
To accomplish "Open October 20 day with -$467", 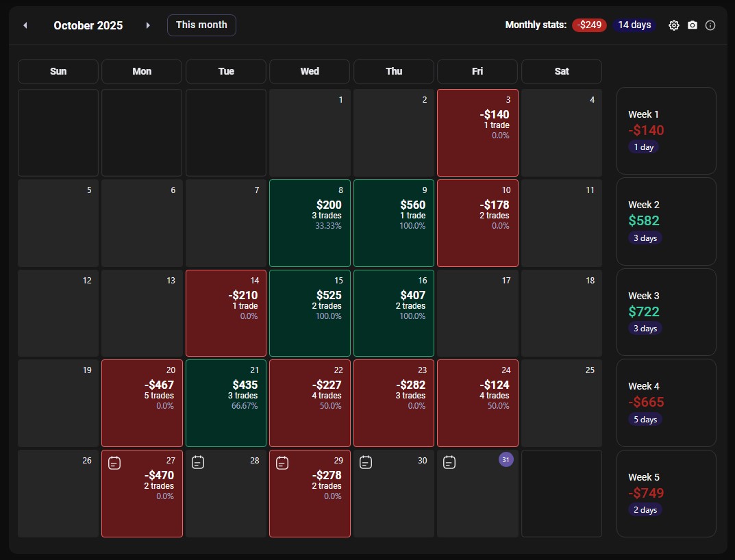I will click(x=142, y=403).
